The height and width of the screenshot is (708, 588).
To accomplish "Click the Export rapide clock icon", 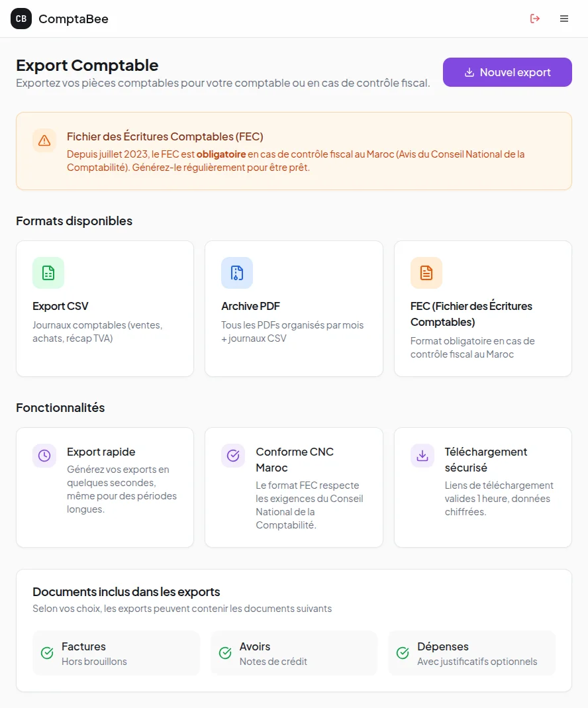I will (44, 456).
